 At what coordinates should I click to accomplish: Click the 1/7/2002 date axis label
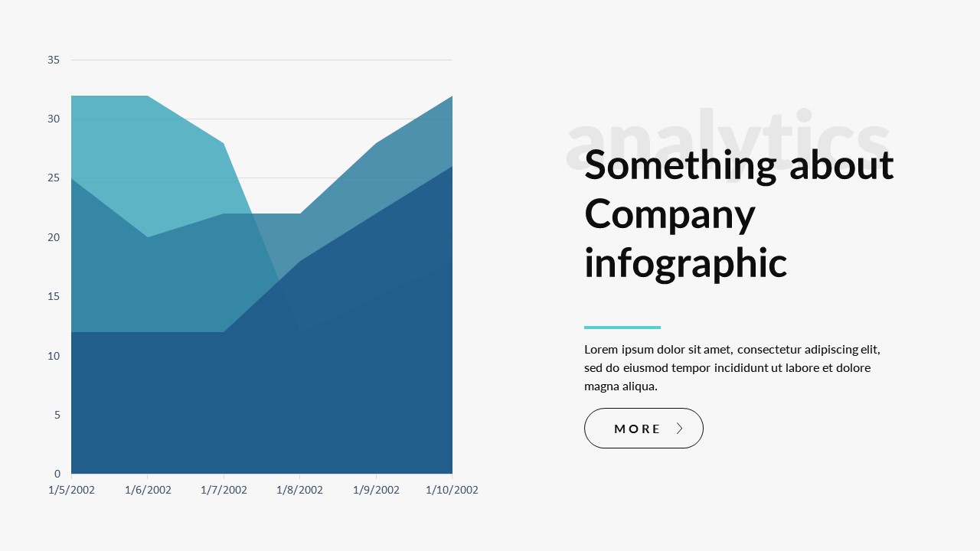pyautogui.click(x=224, y=490)
